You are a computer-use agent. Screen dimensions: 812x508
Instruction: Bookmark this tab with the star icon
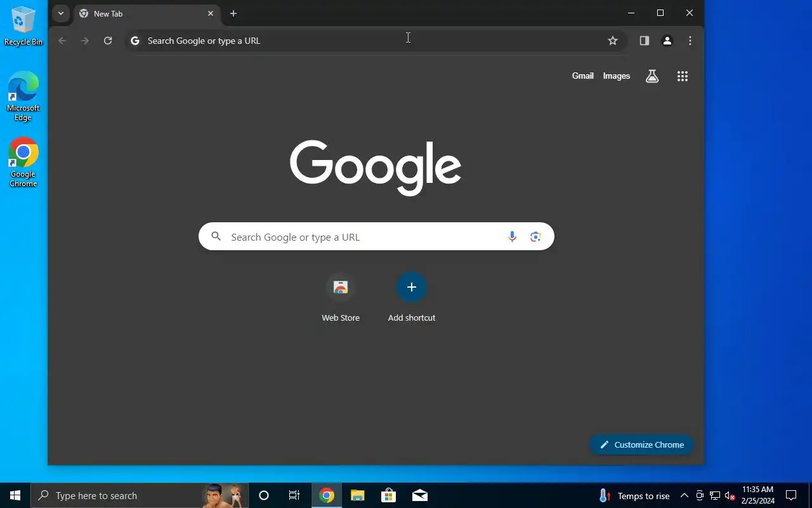tap(613, 41)
